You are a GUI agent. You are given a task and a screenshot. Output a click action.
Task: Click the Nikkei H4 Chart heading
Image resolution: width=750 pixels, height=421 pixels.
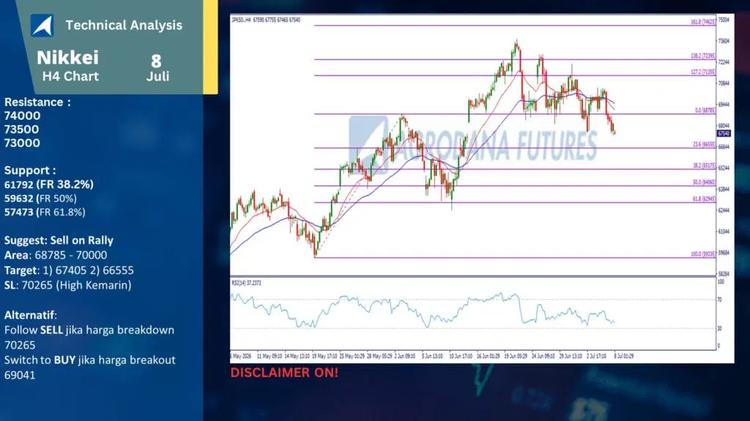pos(68,66)
